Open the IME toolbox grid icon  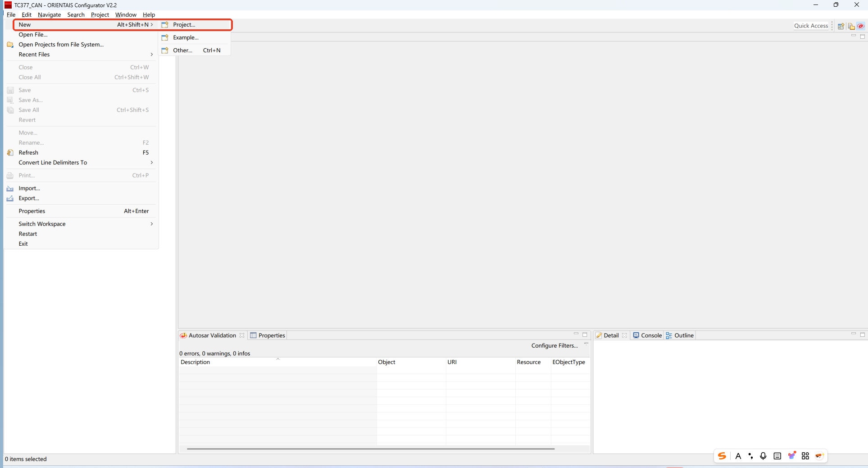click(x=805, y=456)
